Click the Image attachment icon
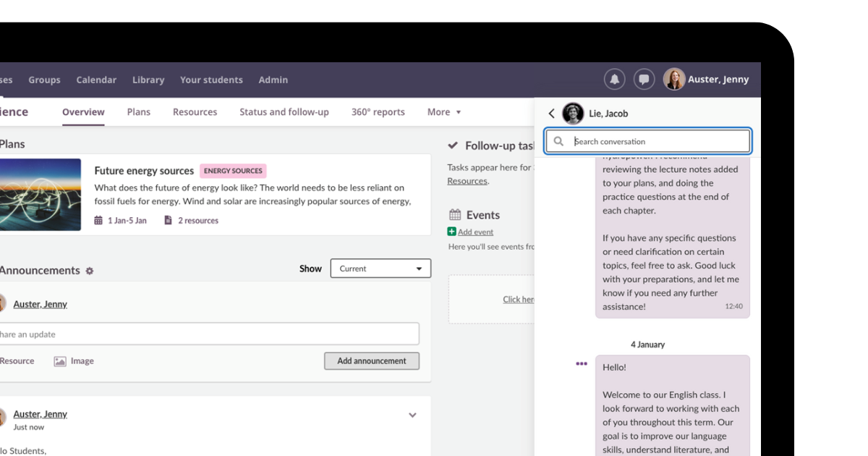The image size is (868, 456). coord(60,361)
